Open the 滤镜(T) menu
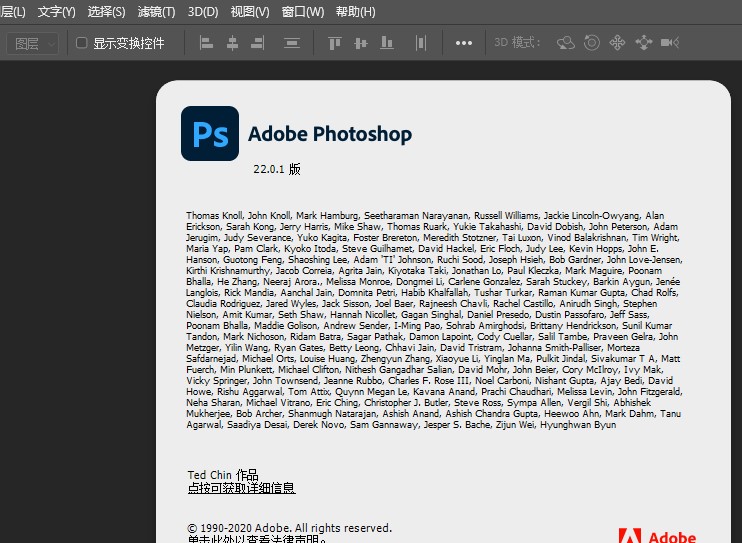 [x=156, y=12]
